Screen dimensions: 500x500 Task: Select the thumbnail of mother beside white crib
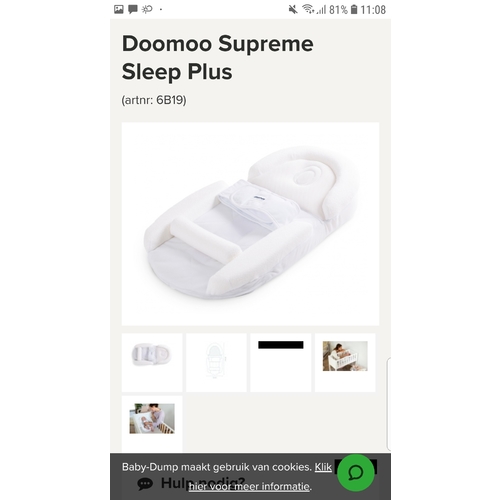point(345,362)
